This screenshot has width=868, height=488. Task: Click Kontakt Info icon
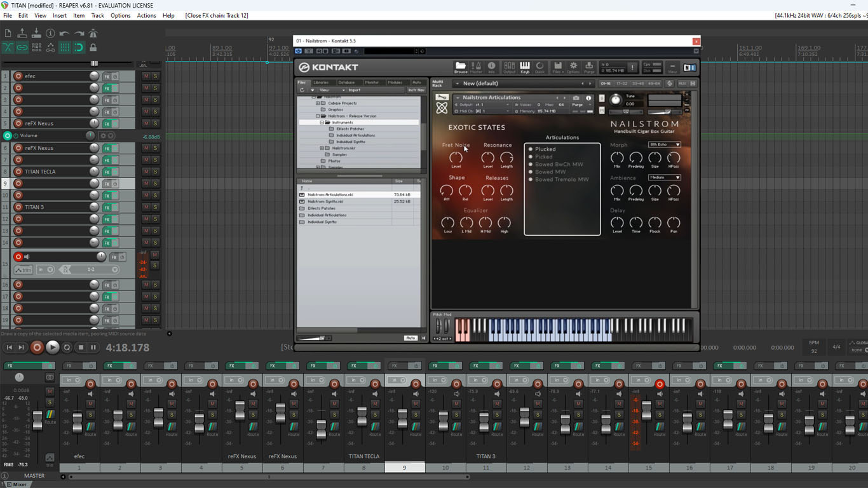[491, 67]
